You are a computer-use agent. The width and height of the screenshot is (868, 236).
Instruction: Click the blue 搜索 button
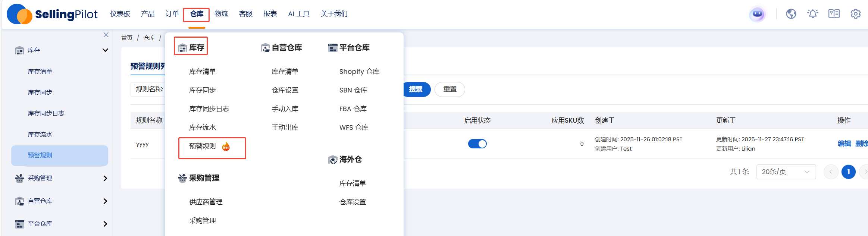pos(416,89)
